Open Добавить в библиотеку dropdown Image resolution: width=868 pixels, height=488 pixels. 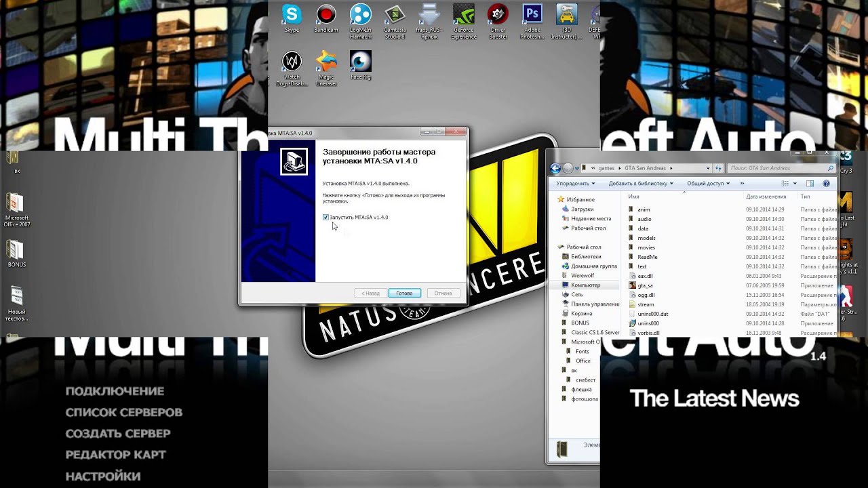641,184
